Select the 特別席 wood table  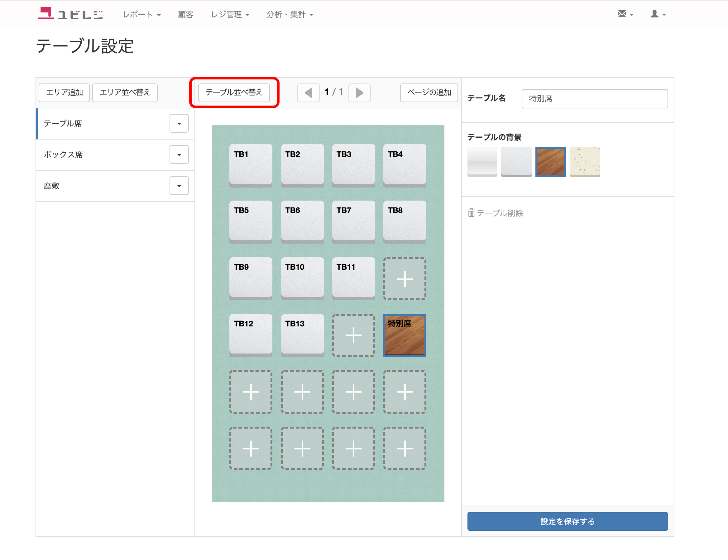pos(405,335)
